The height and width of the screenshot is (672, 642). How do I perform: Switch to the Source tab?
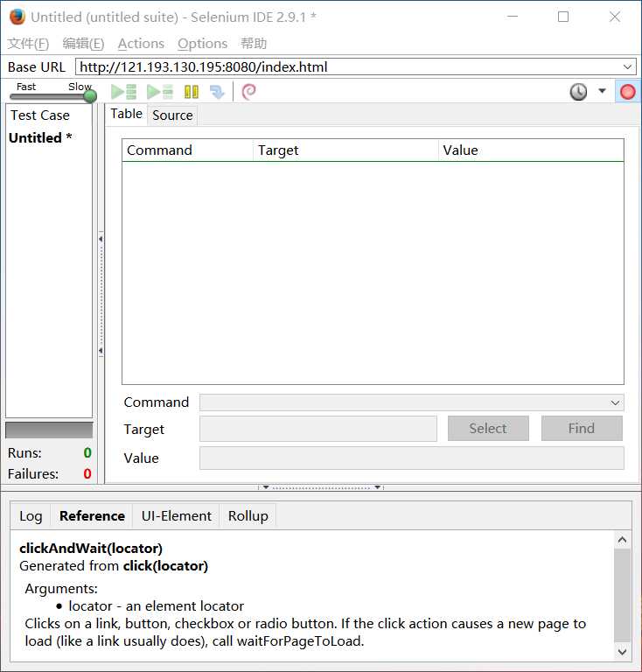(x=172, y=115)
